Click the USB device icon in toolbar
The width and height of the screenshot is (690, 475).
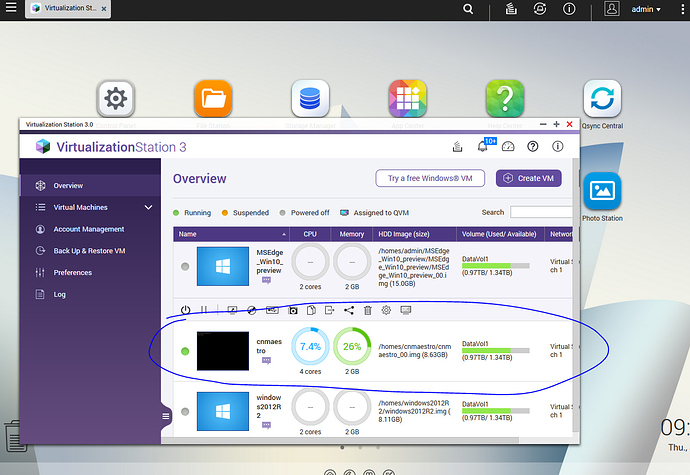coord(272,310)
